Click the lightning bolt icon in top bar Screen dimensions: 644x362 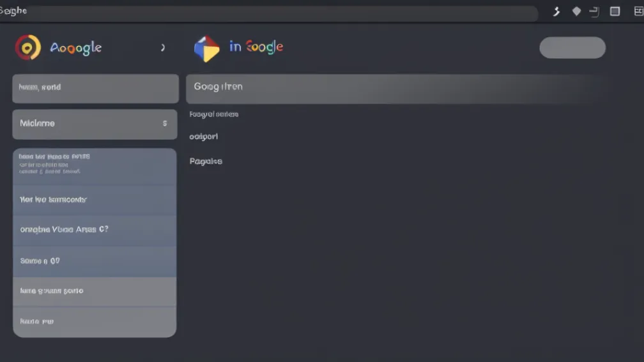coord(556,11)
